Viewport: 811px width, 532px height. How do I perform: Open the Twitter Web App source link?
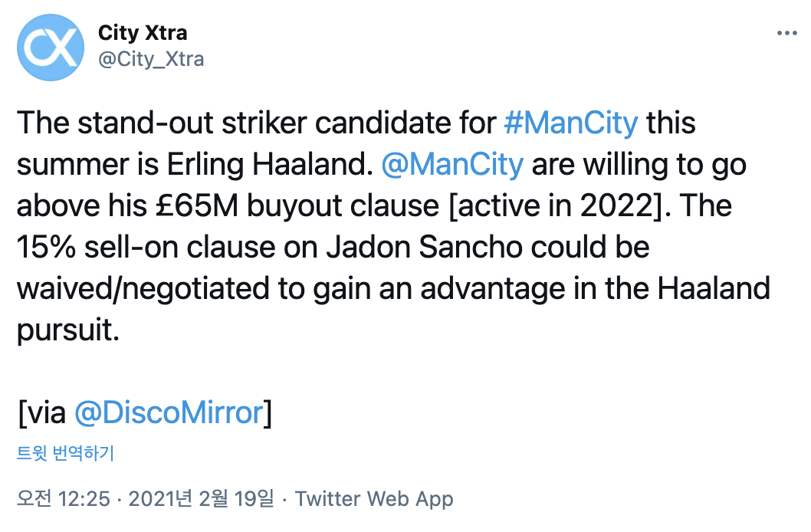coord(374,499)
